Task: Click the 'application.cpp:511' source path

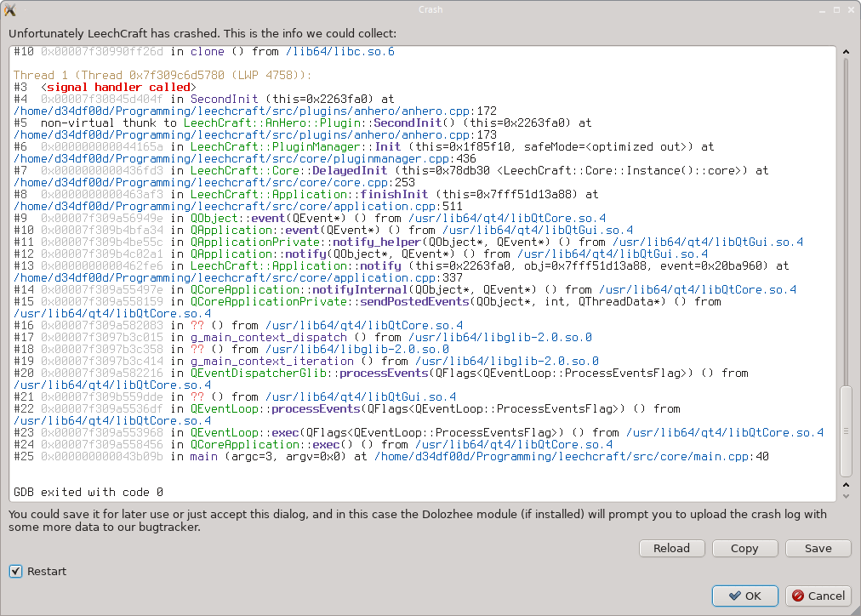Action: click(237, 207)
